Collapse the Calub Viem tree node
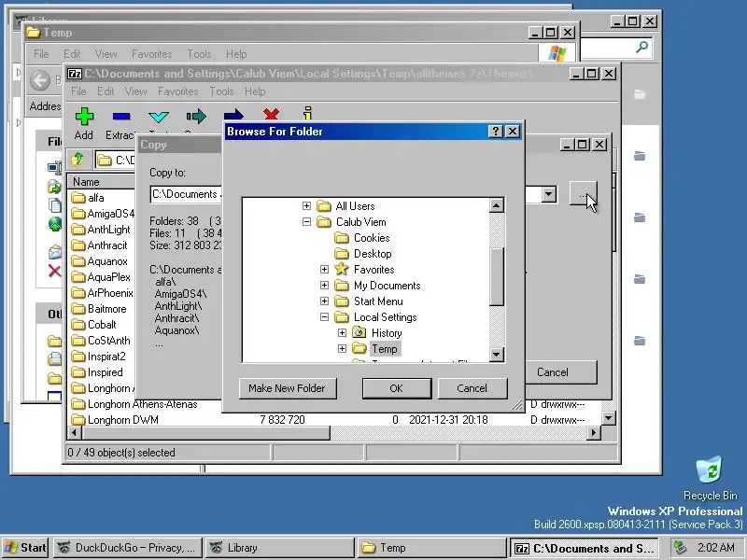The image size is (747, 560). pyautogui.click(x=306, y=222)
